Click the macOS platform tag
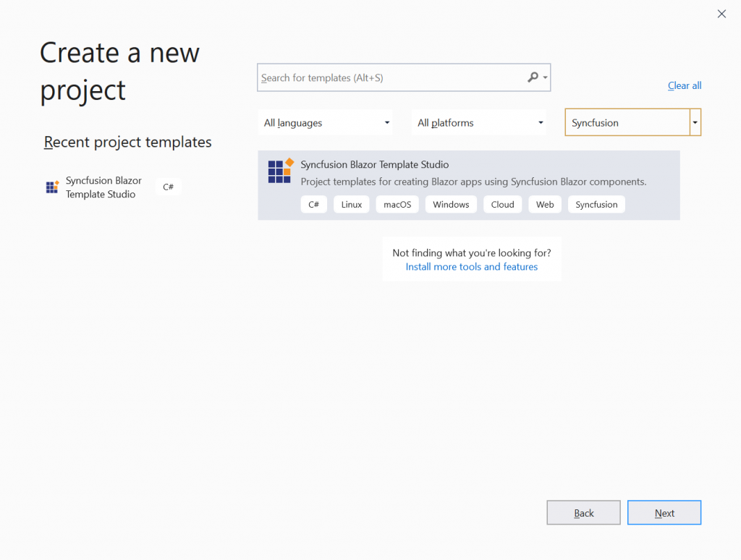 [397, 204]
